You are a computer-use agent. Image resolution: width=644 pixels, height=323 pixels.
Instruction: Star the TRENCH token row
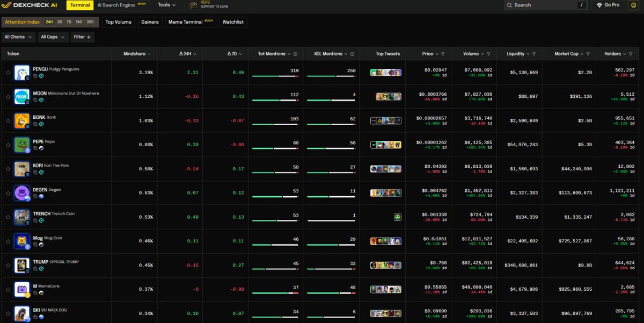pos(8,217)
